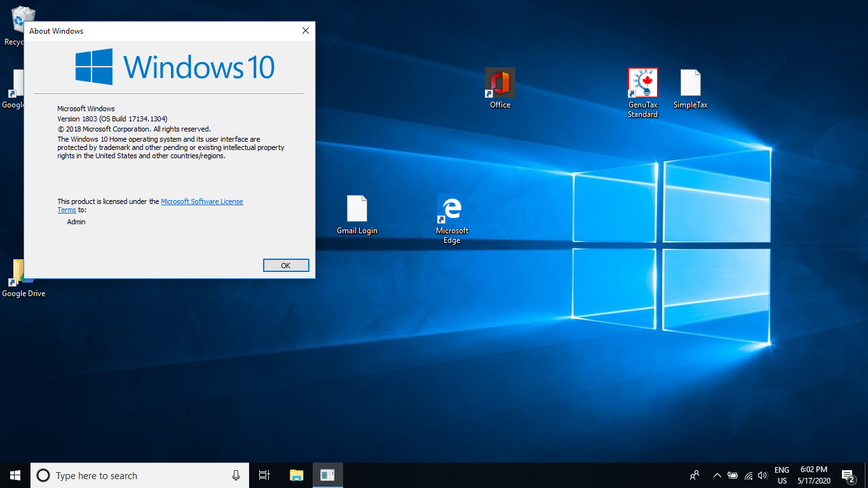
Task: Click the microphone icon in search box
Action: [x=236, y=475]
